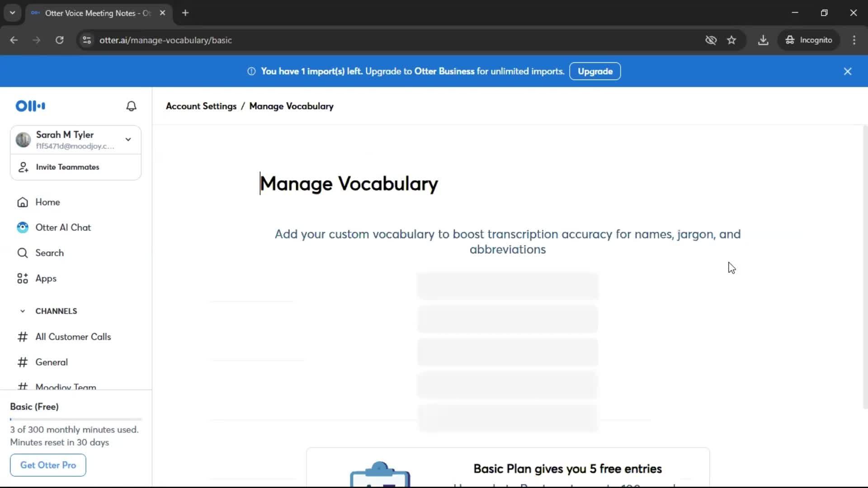
Task: Click the info icon in the blue banner
Action: click(x=251, y=71)
